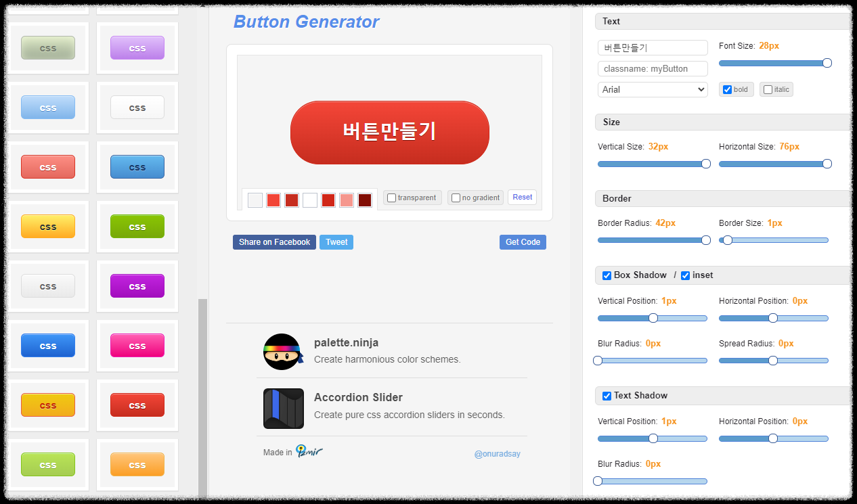Click the Tweet button
Viewport: 857px width, 504px height.
point(336,242)
